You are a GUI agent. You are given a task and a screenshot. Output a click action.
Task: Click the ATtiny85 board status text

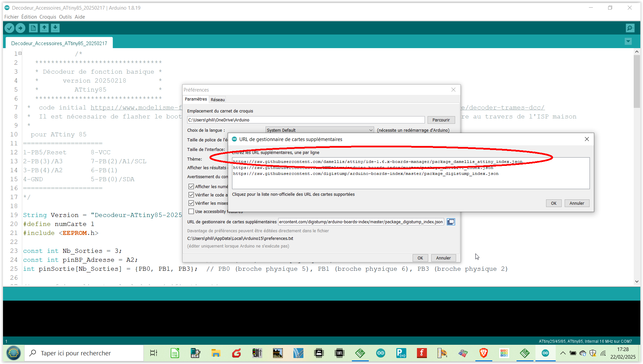pos(585,341)
